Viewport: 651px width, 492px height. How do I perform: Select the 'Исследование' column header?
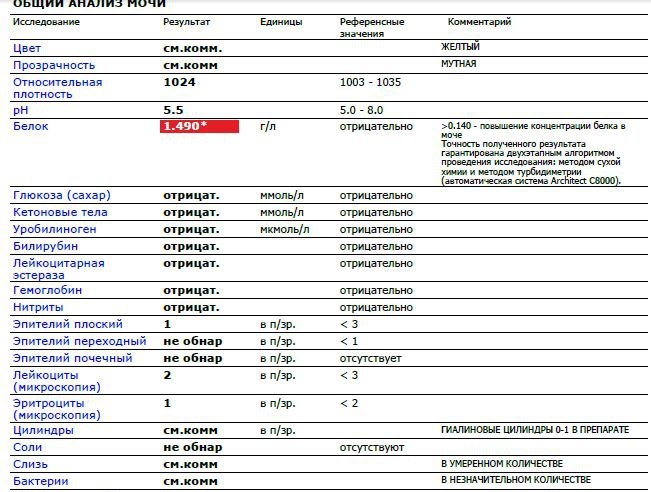pyautogui.click(x=46, y=22)
